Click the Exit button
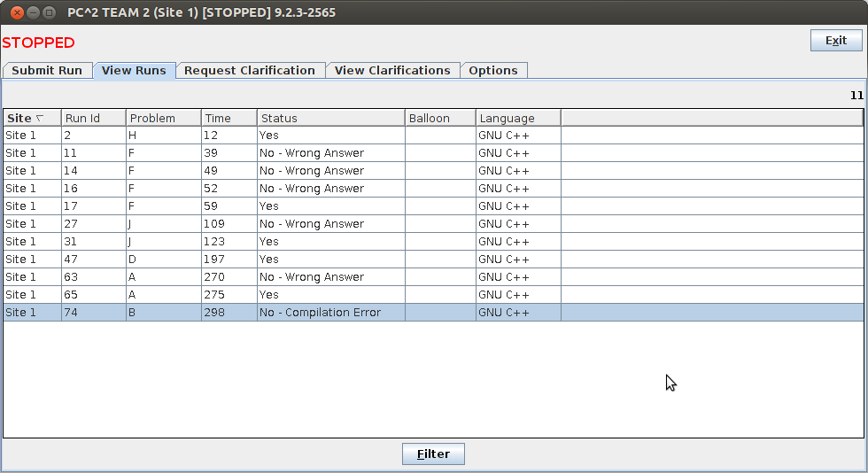868x473 pixels. (x=835, y=41)
